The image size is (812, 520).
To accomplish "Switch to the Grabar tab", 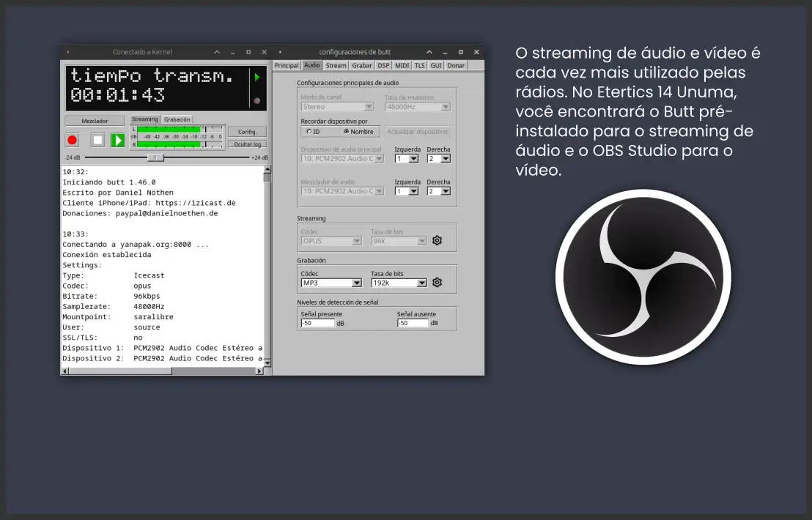I will coord(361,66).
